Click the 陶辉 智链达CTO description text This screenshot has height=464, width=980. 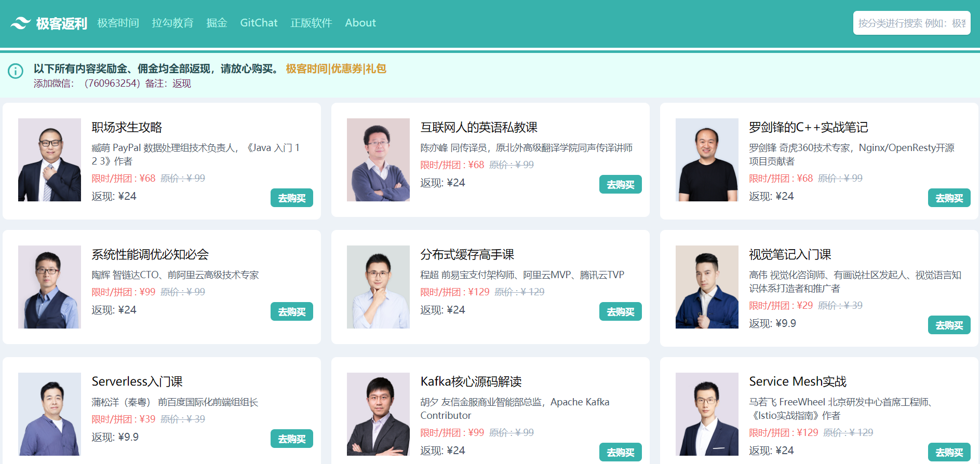[175, 275]
